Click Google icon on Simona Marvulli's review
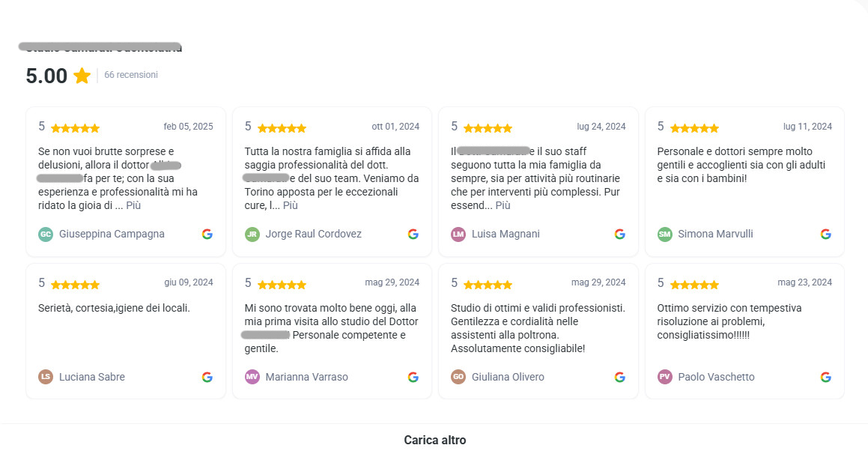This screenshot has width=868, height=457. [x=826, y=234]
